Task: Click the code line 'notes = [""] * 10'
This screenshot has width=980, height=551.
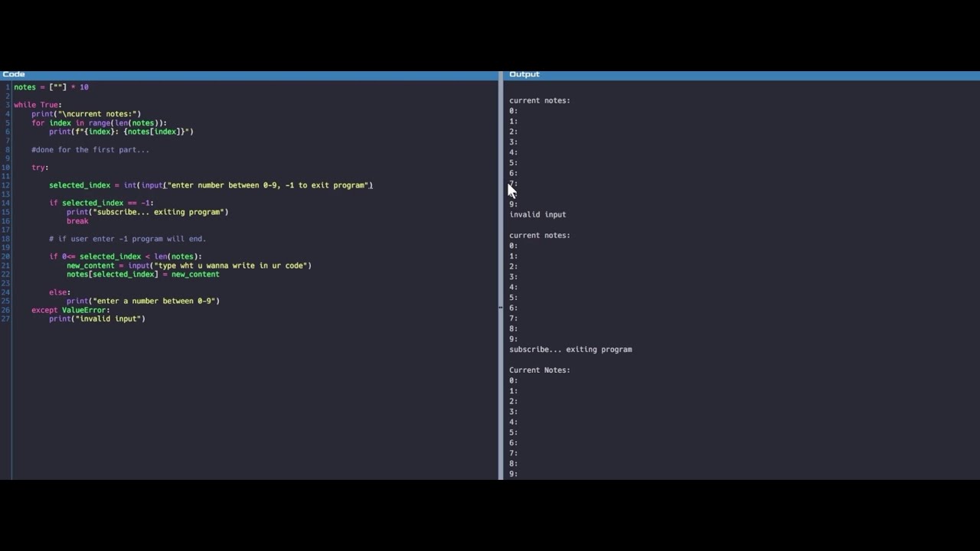Action: 51,87
